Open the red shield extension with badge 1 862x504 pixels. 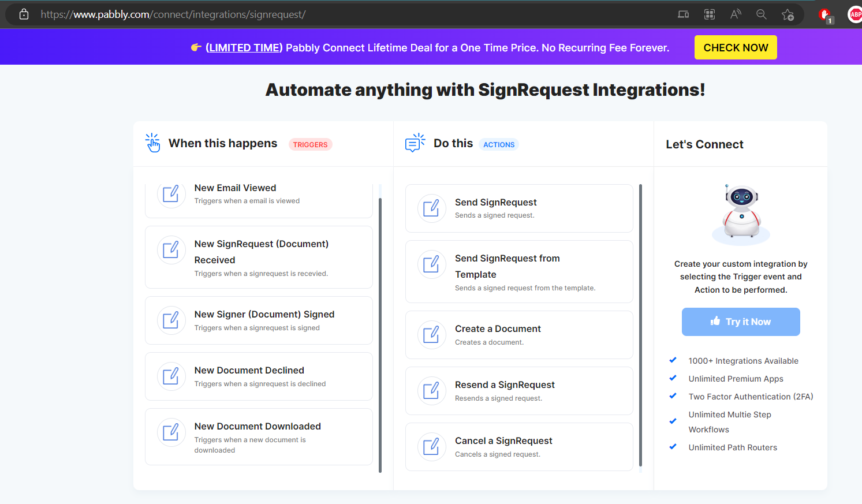coord(826,16)
